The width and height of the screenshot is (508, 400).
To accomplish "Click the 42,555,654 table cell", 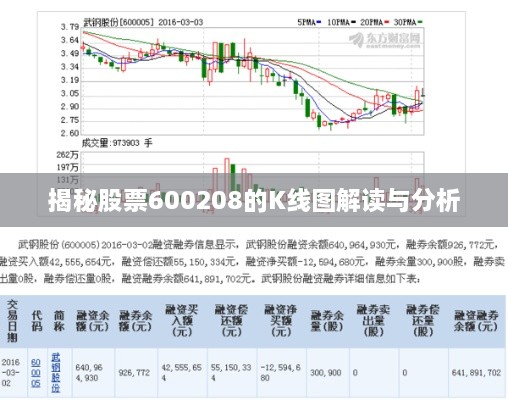I will (x=181, y=373).
